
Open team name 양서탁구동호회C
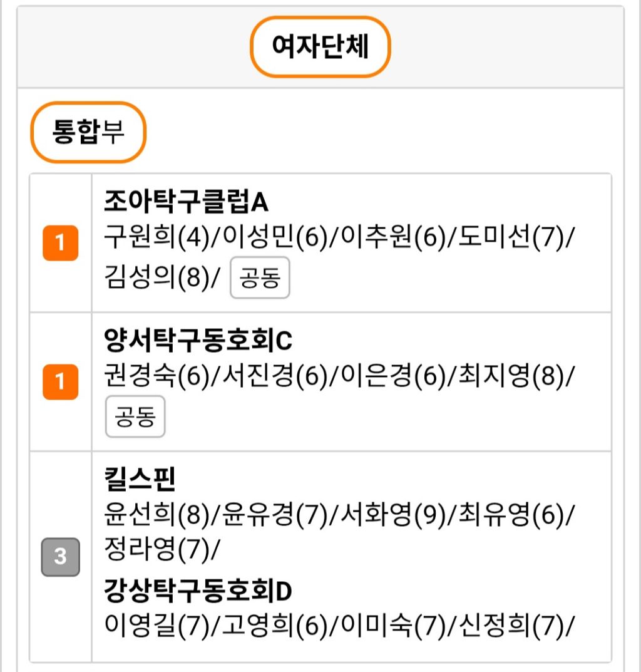tap(198, 341)
